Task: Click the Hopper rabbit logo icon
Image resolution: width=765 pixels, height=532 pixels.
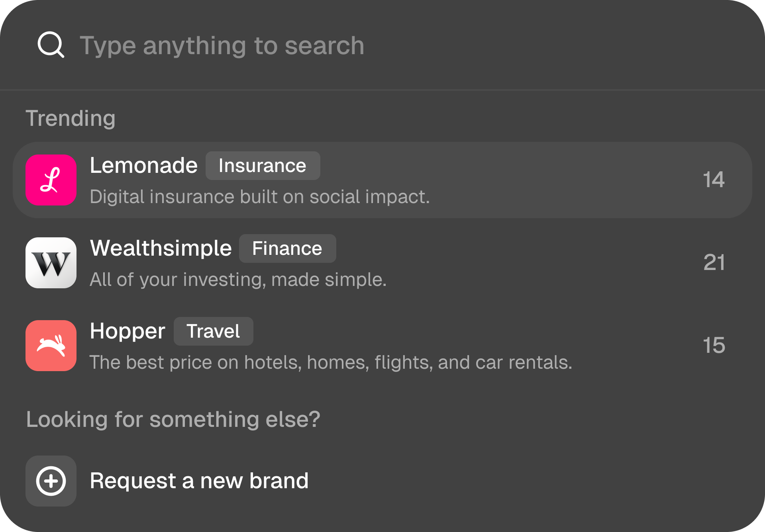Action: 51,346
